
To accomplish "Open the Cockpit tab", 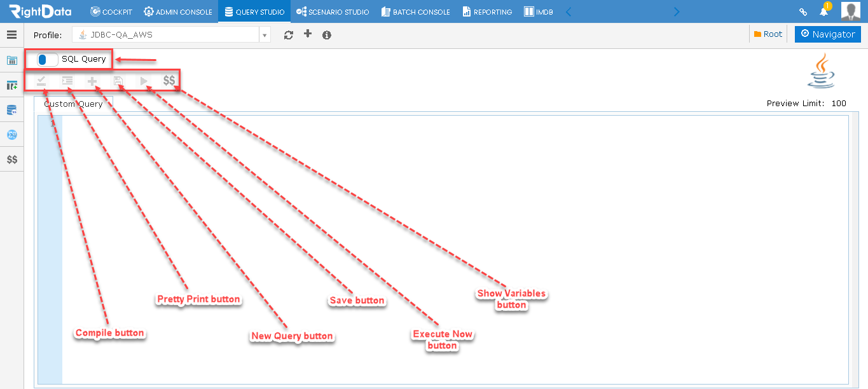I will [111, 11].
